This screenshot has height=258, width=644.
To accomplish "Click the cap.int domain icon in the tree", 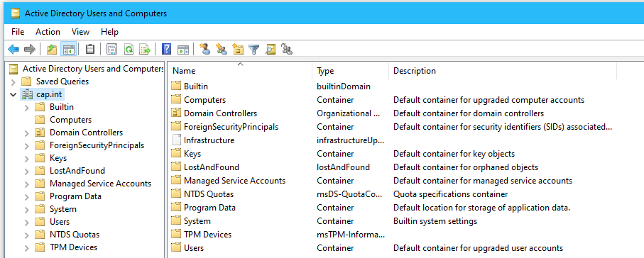I will [27, 94].
